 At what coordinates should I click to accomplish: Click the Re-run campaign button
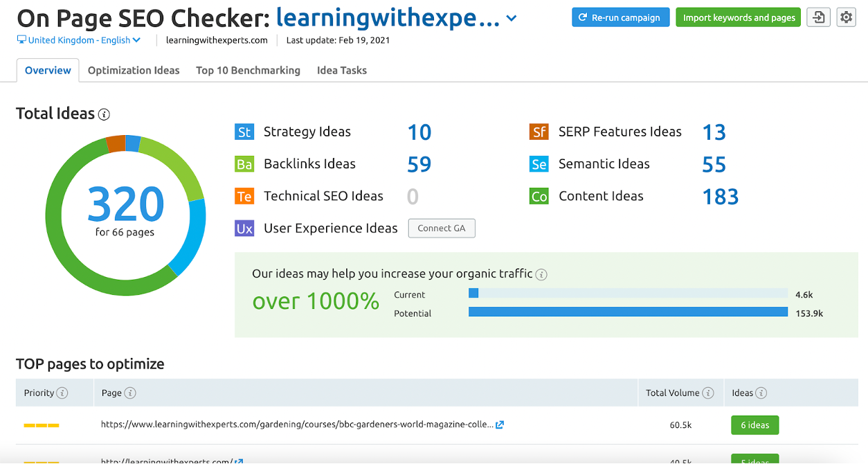(620, 17)
